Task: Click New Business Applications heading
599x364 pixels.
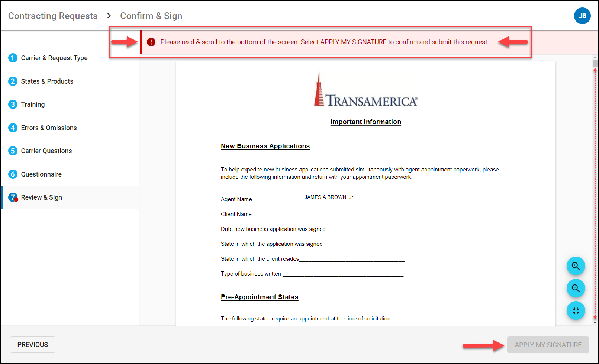Action: (x=265, y=146)
